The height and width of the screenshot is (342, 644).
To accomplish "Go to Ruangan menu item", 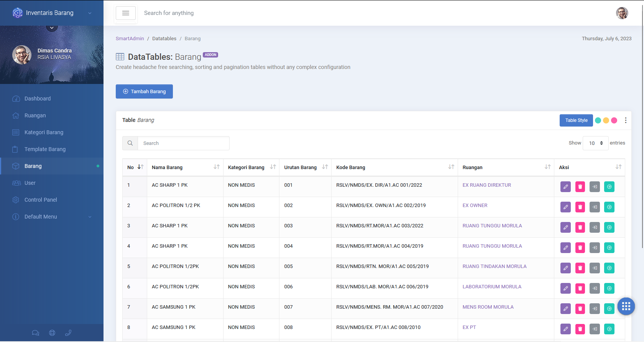I will (x=52, y=115).
